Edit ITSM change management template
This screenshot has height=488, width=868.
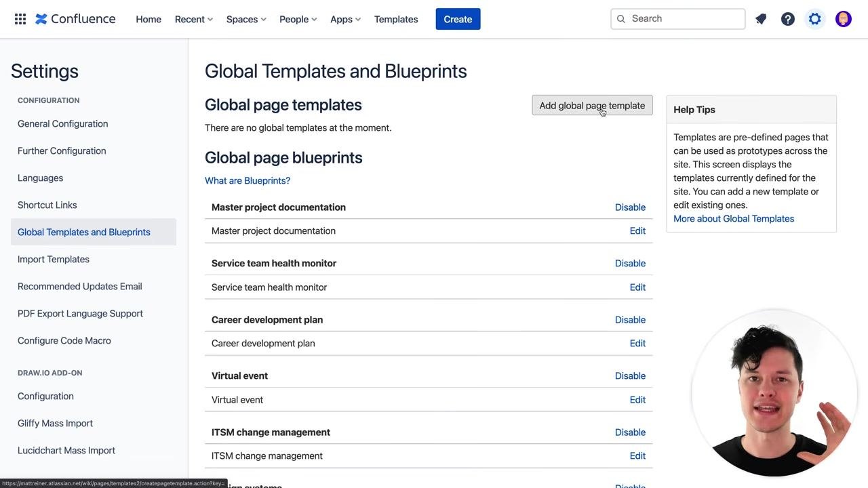(637, 455)
